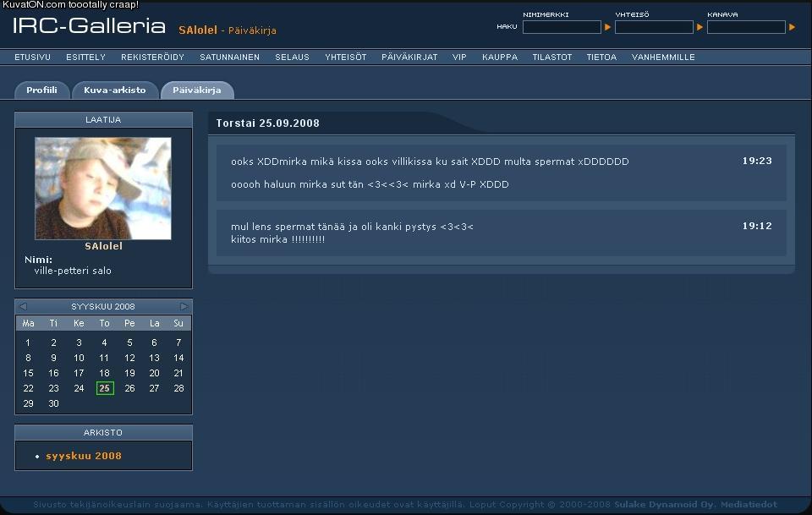
Task: Click the 19:12 entry timestamp
Action: (757, 226)
